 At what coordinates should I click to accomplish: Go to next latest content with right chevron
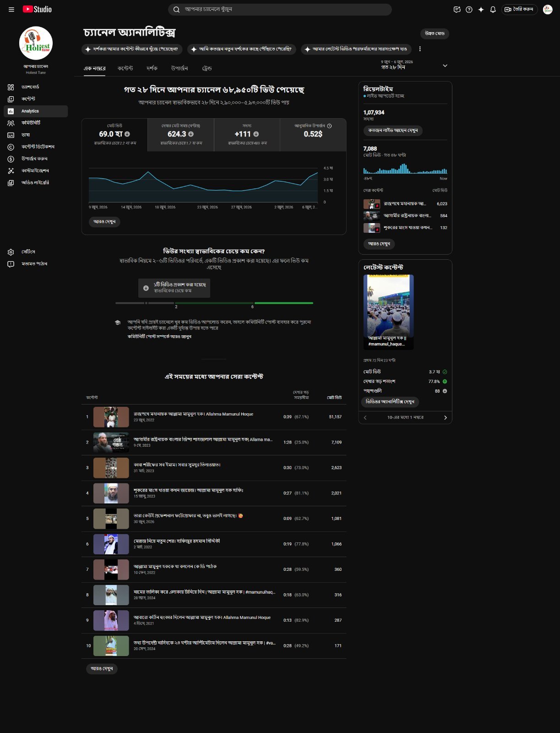pyautogui.click(x=446, y=417)
